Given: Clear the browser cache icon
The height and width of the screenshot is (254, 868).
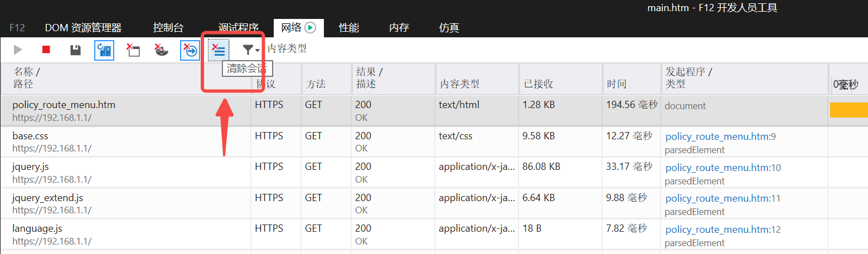Looking at the screenshot, I should click(133, 50).
